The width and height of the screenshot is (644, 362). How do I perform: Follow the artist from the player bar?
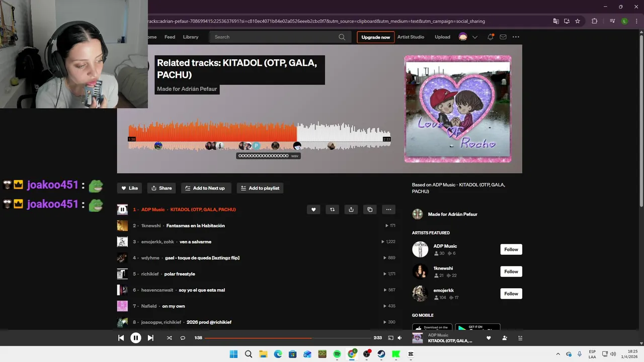(x=505, y=338)
